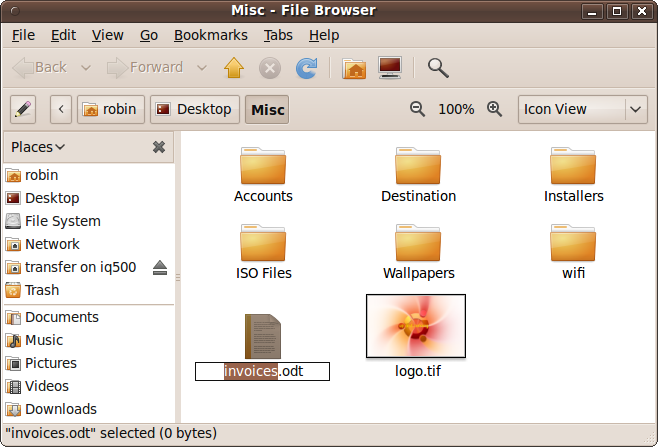This screenshot has height=447, width=658.
Task: Go to robin in the path bar
Action: tap(111, 110)
